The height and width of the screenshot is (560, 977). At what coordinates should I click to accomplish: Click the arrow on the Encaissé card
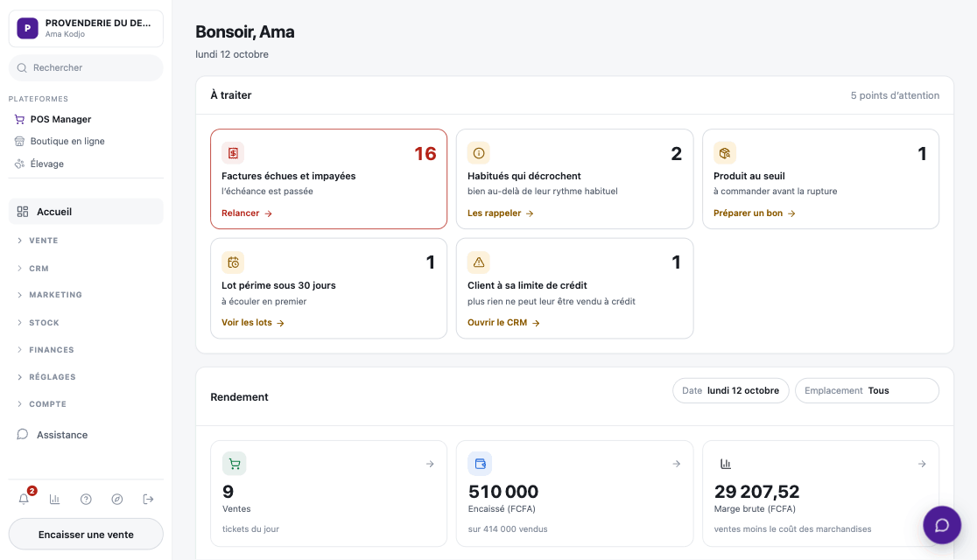pos(676,464)
